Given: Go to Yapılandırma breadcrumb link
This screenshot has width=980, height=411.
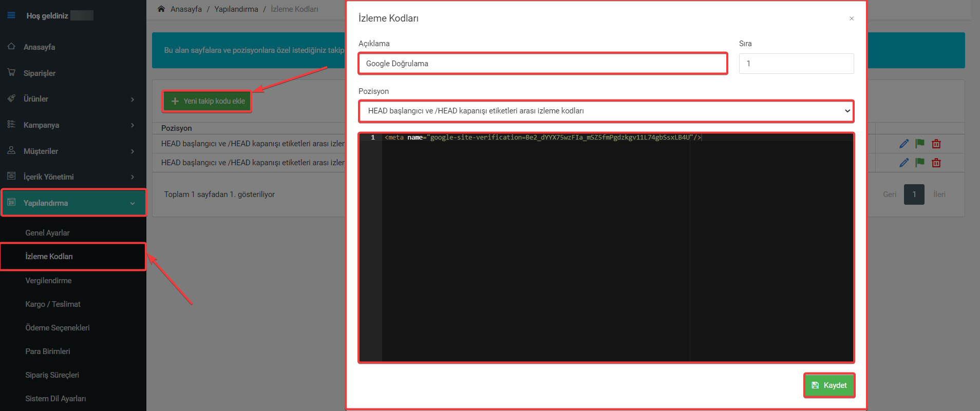Looking at the screenshot, I should pyautogui.click(x=236, y=9).
